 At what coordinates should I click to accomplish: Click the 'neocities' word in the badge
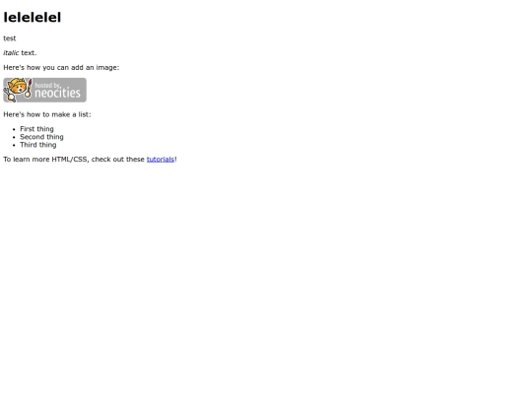[x=58, y=93]
